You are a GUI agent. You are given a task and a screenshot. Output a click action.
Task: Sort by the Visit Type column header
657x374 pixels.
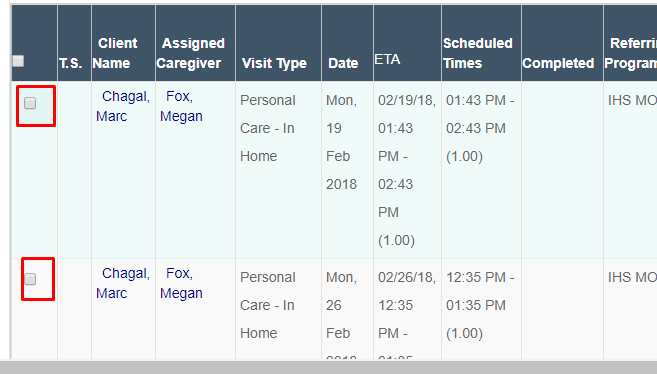click(274, 63)
